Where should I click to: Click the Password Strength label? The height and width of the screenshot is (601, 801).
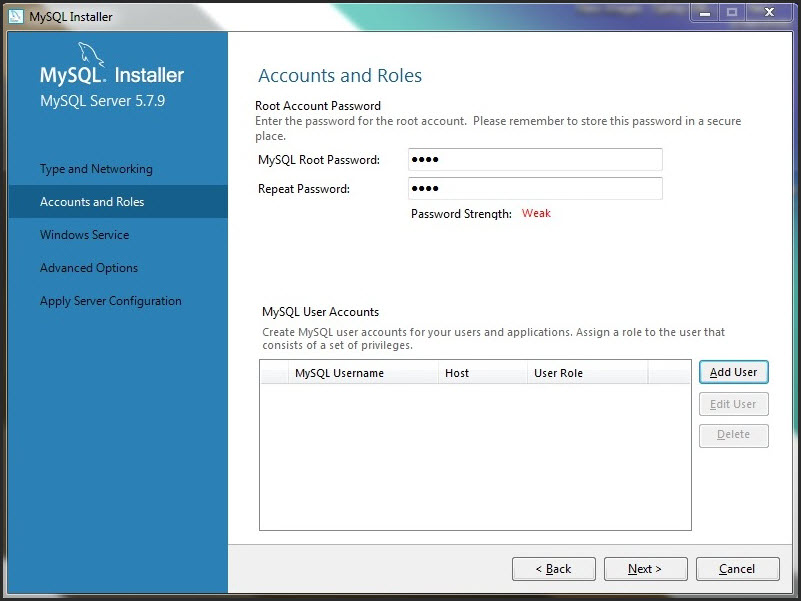pyautogui.click(x=461, y=214)
